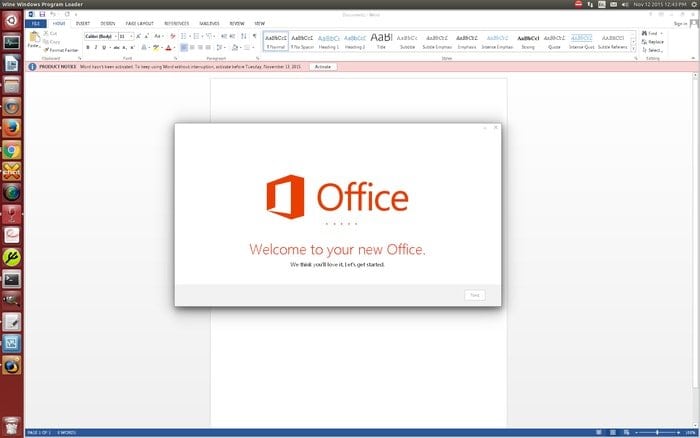The image size is (700, 438).
Task: Toggle show paragraph marks
Action: 254,36
